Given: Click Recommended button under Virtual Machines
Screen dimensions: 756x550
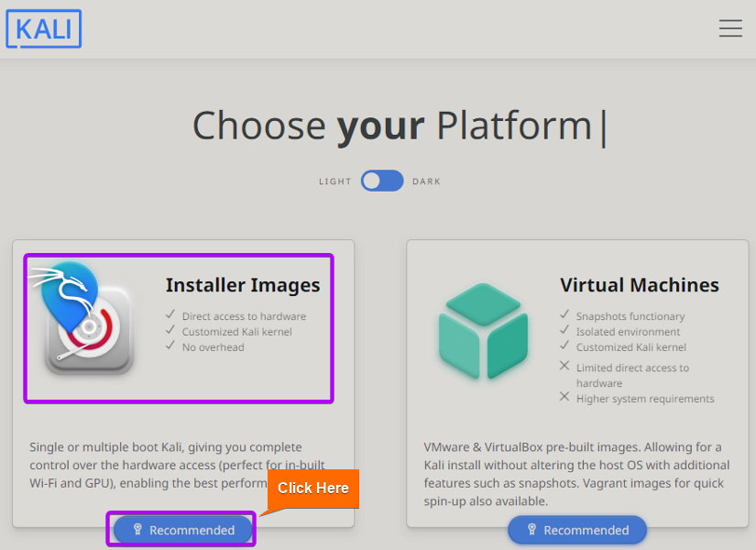Looking at the screenshot, I should tap(577, 530).
